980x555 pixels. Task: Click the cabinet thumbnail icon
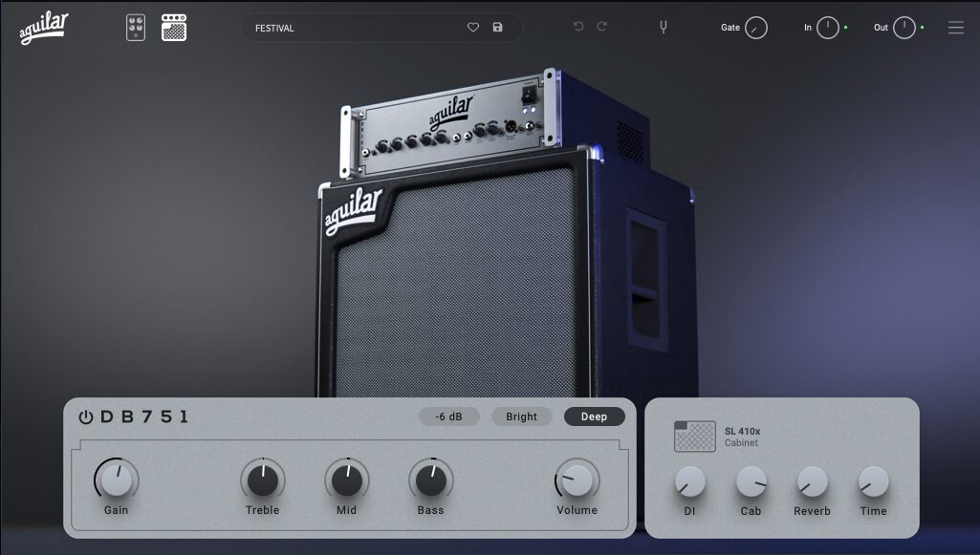coord(694,437)
